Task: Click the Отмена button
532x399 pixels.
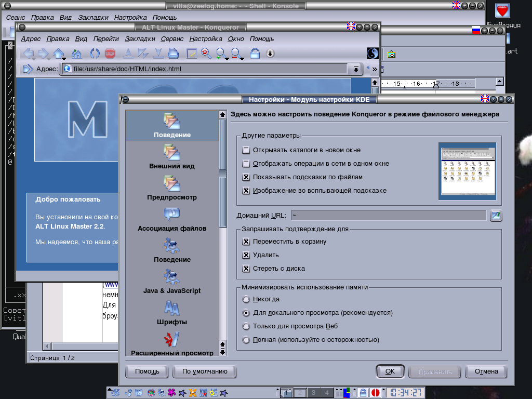Action: click(x=486, y=371)
